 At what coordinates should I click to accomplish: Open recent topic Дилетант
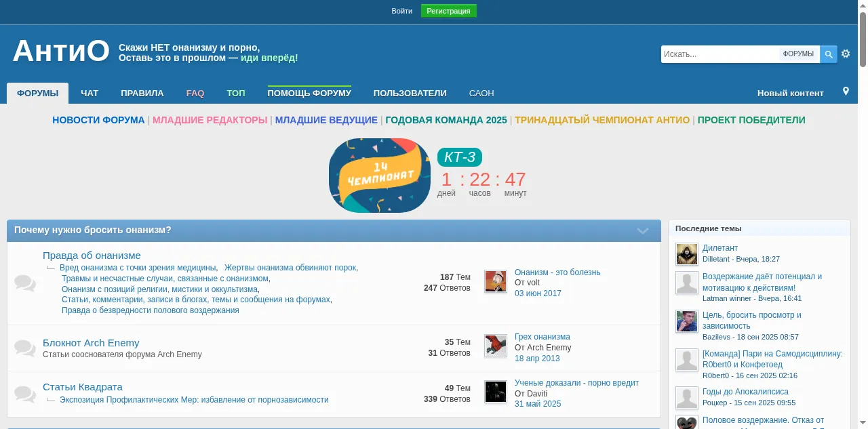pyautogui.click(x=720, y=248)
